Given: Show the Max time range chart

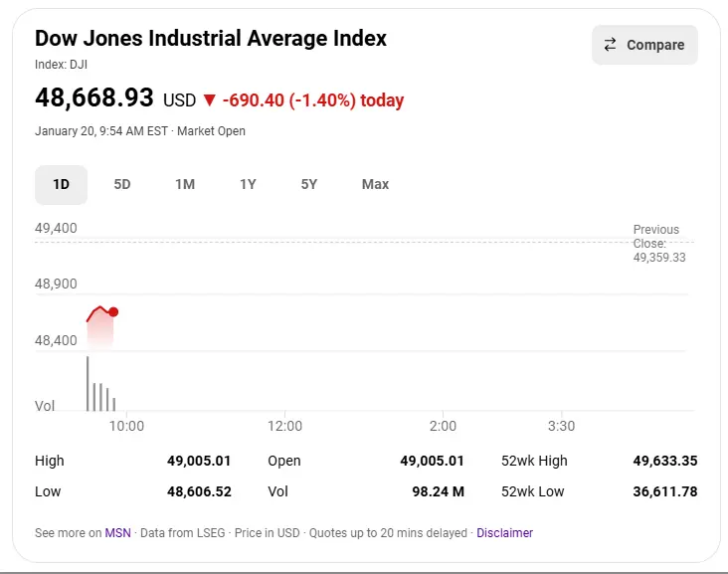Looking at the screenshot, I should [375, 184].
